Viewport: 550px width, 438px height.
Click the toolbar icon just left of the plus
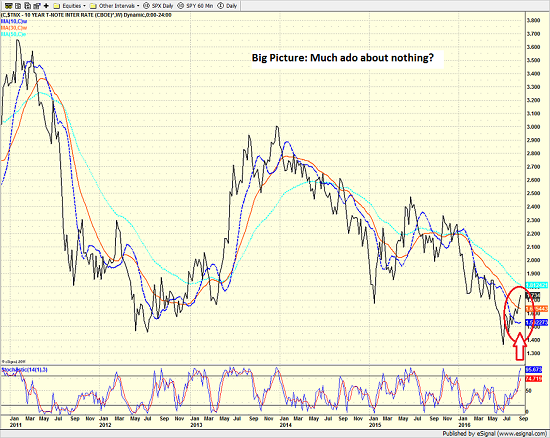[x=36, y=6]
